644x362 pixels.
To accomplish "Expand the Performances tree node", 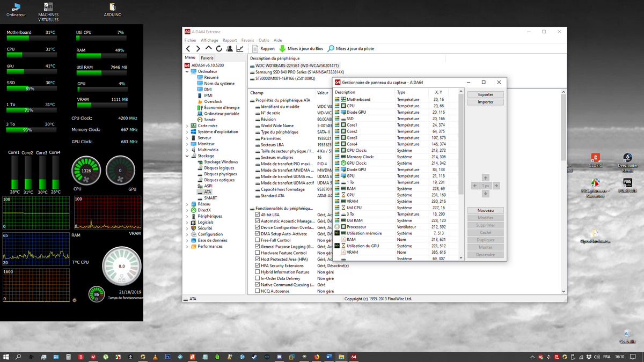I will [x=187, y=246].
